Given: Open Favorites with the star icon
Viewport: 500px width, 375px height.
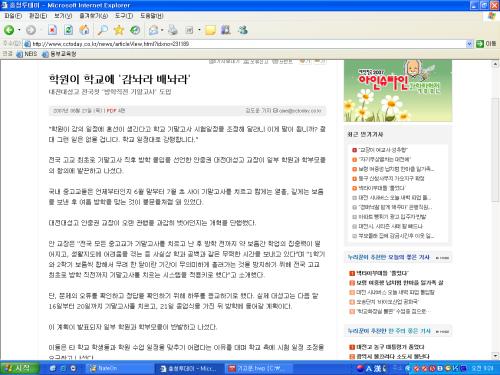Looking at the screenshot, I should 119,30.
